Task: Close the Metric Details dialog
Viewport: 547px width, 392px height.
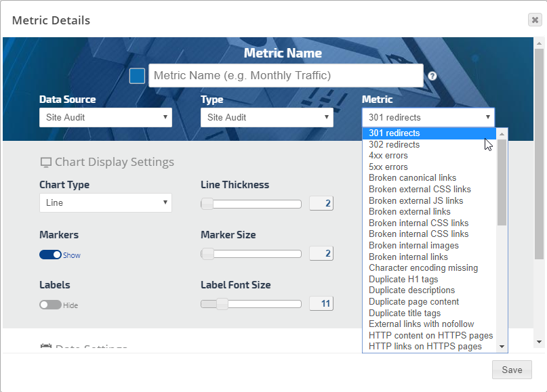Action: [535, 20]
